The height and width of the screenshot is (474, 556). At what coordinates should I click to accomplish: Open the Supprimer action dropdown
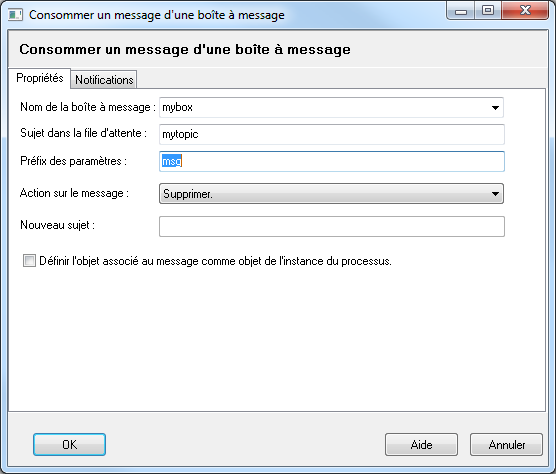point(495,194)
